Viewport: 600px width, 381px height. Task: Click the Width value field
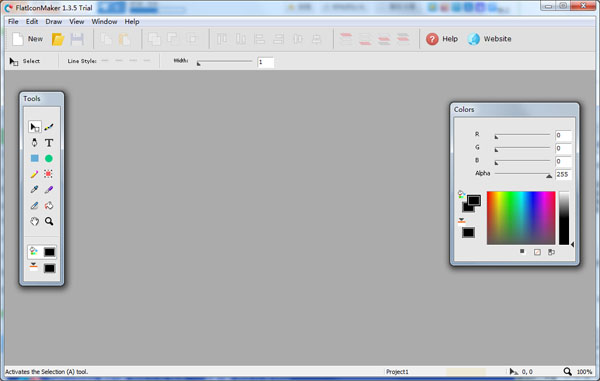[x=266, y=62]
